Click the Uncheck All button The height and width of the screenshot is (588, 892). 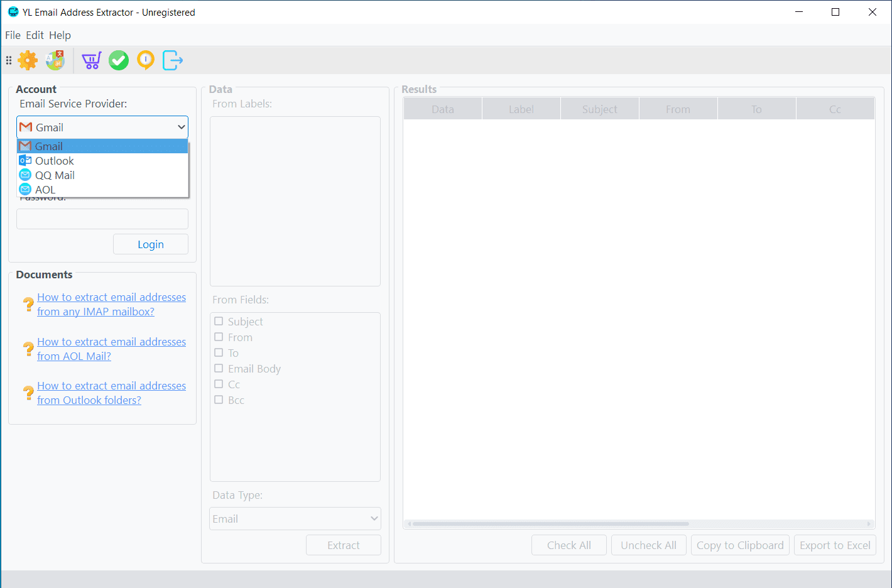point(649,545)
